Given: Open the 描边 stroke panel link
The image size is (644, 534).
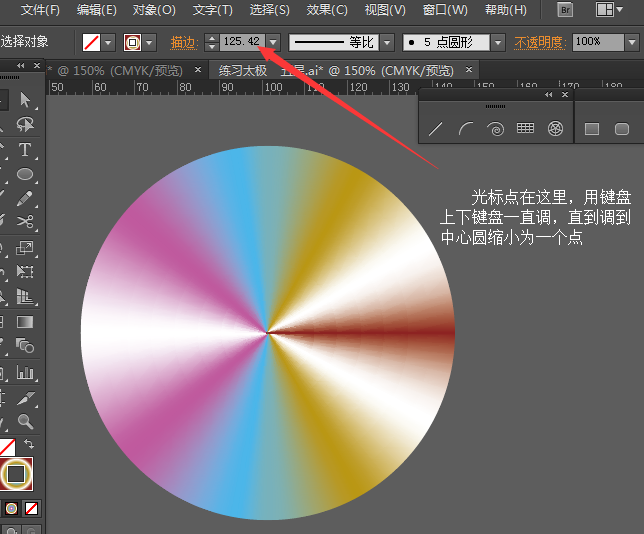Looking at the screenshot, I should coord(184,42).
